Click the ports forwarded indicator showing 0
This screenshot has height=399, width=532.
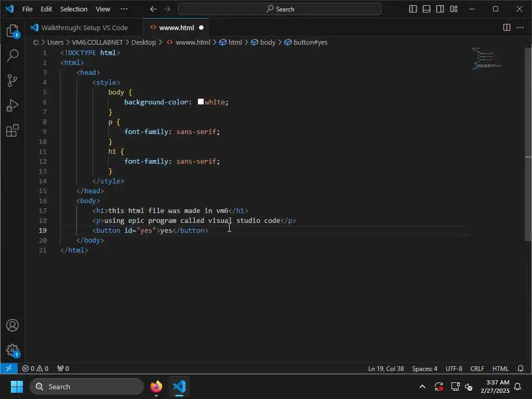63,368
